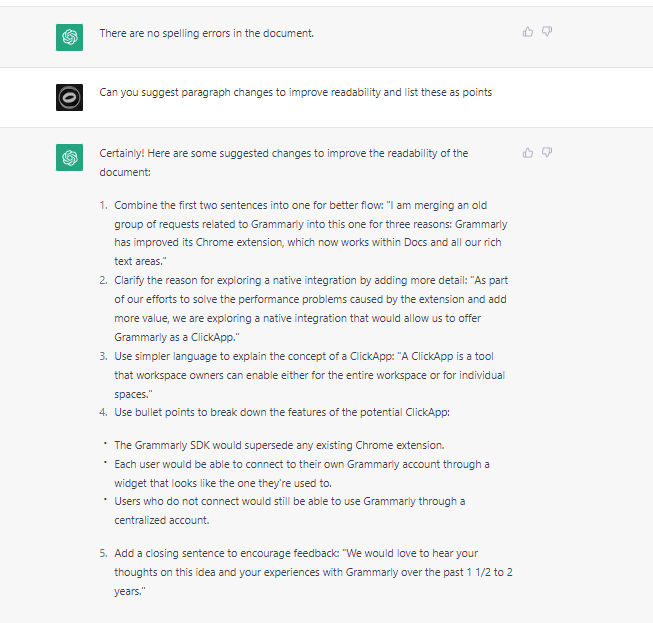Click bullet 'Users who do not connect'

coord(290,511)
